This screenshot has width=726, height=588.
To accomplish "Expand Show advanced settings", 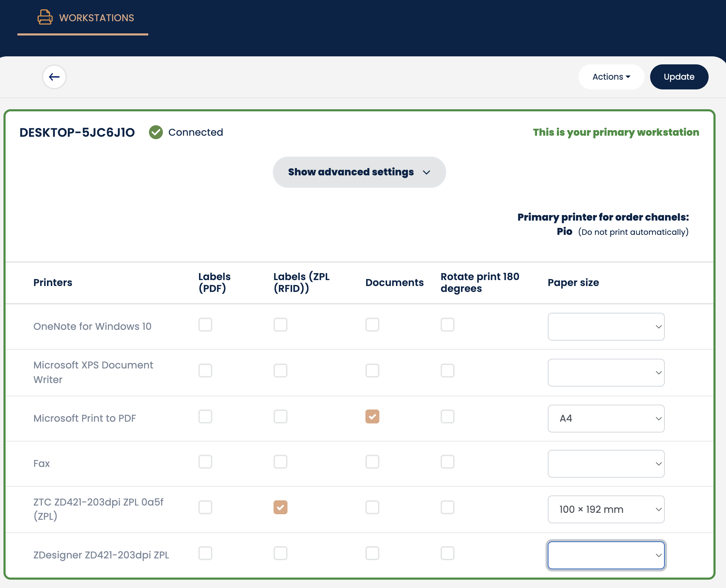I will point(359,172).
